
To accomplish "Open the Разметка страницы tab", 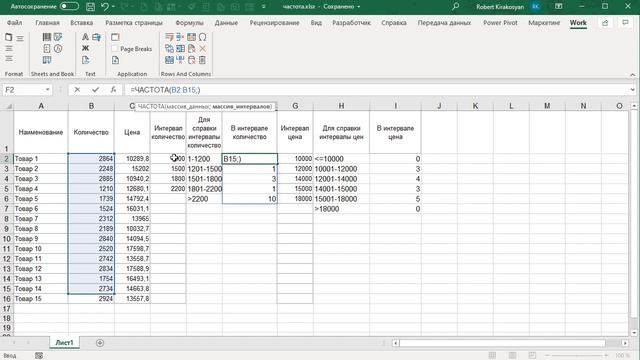I will tap(134, 23).
